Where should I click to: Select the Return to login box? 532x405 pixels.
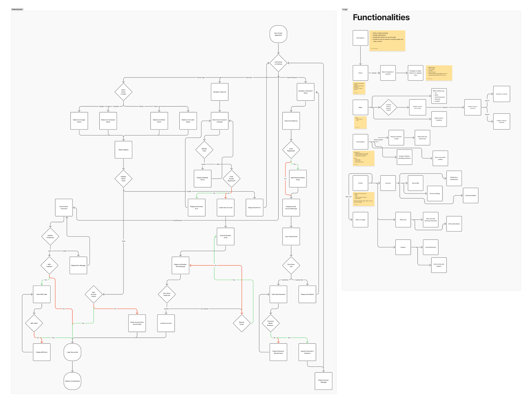pyautogui.click(x=360, y=220)
